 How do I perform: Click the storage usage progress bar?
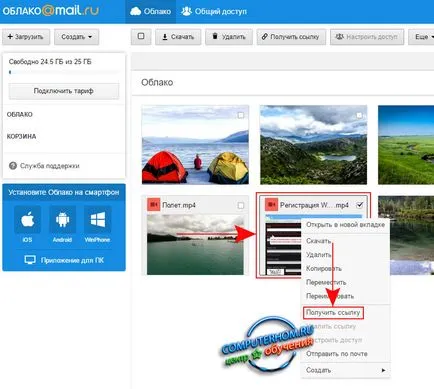(64, 72)
